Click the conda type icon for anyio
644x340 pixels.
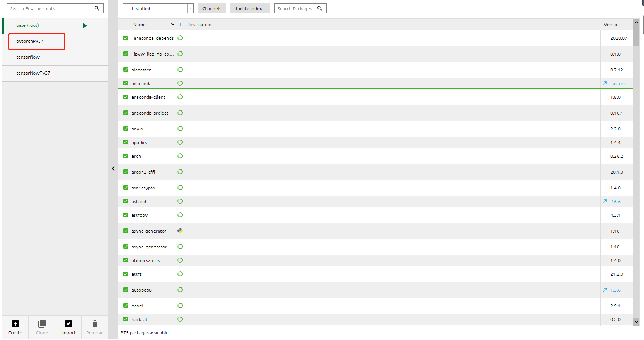(180, 129)
